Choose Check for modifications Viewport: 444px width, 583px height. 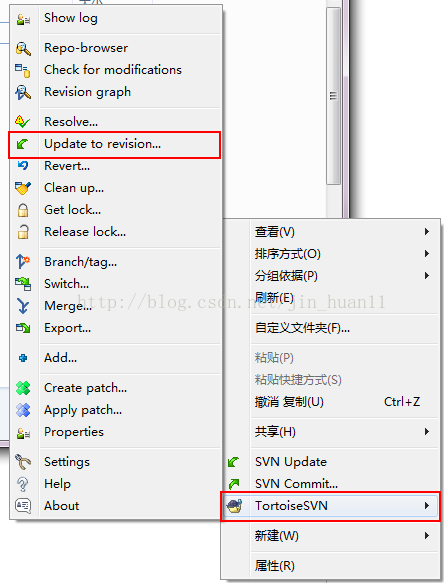click(115, 70)
